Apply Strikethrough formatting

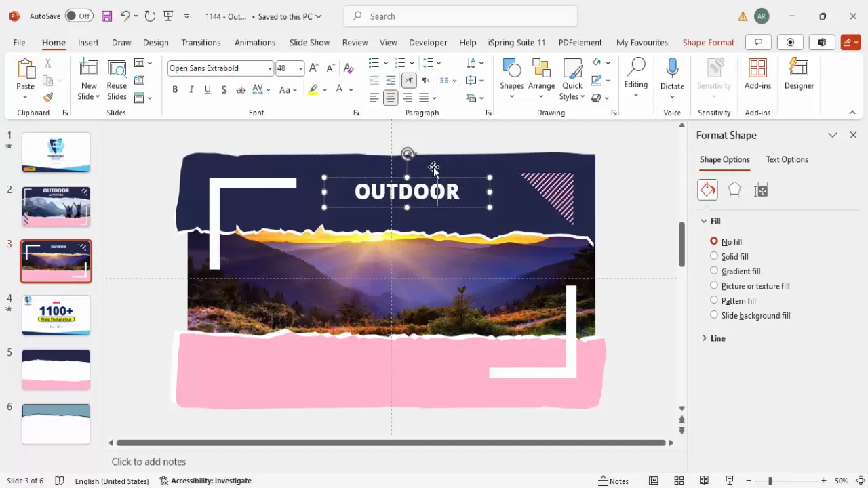click(x=241, y=89)
